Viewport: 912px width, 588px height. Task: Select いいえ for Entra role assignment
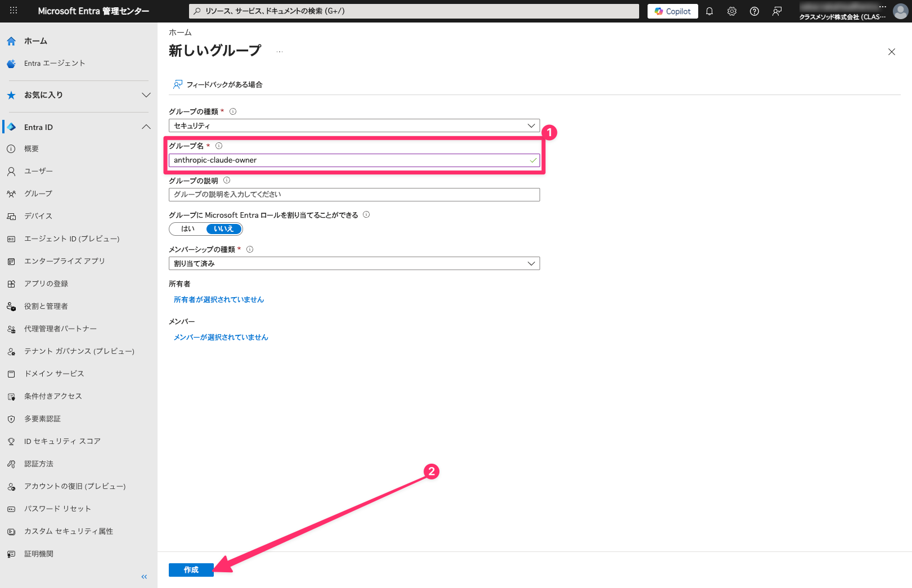[223, 229]
